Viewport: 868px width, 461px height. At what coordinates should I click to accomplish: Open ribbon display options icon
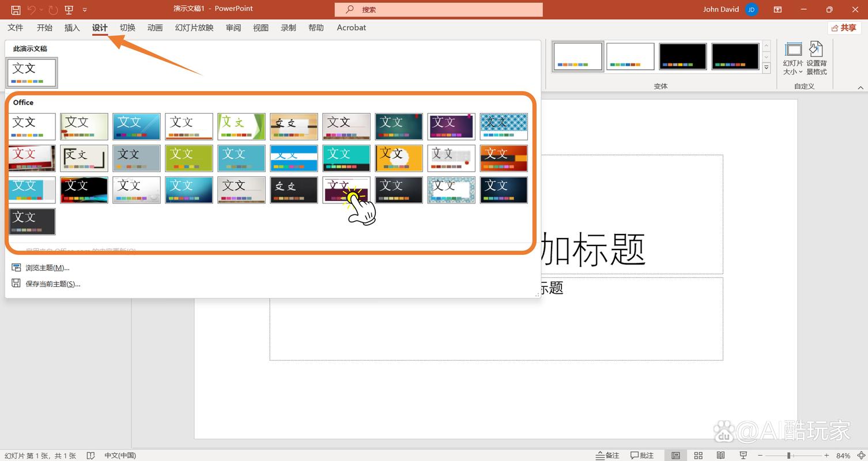click(778, 9)
